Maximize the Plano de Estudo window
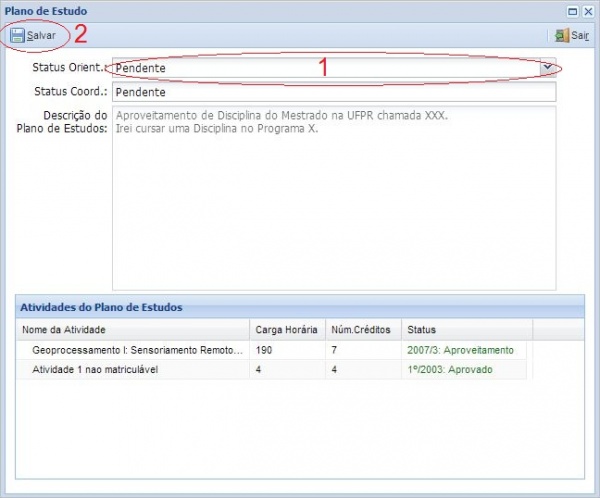The width and height of the screenshot is (600, 498). coord(572,10)
